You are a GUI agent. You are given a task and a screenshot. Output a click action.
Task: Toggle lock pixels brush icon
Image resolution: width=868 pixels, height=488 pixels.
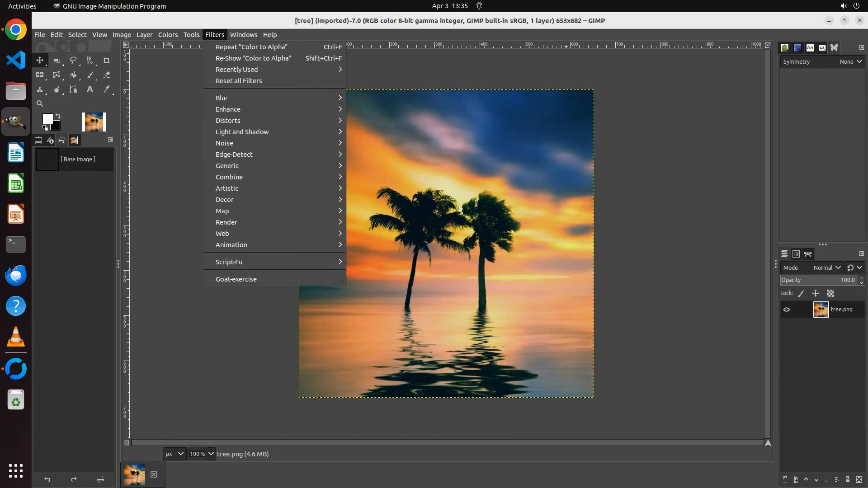(801, 293)
